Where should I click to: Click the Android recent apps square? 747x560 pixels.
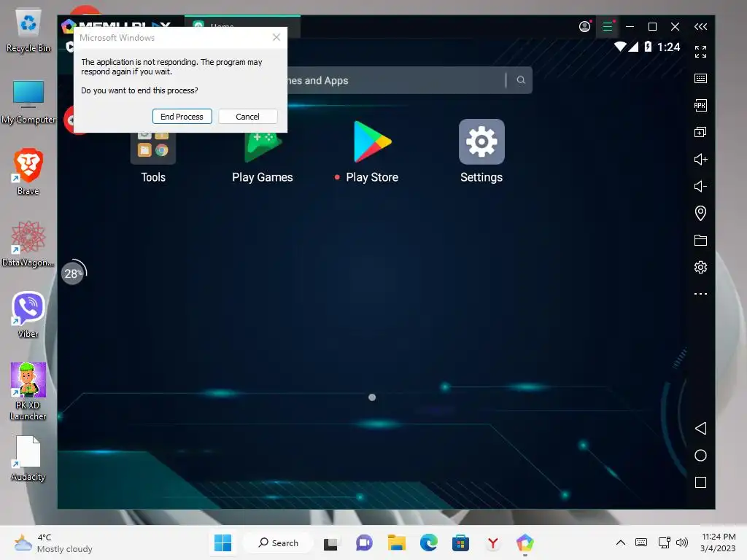(700, 483)
